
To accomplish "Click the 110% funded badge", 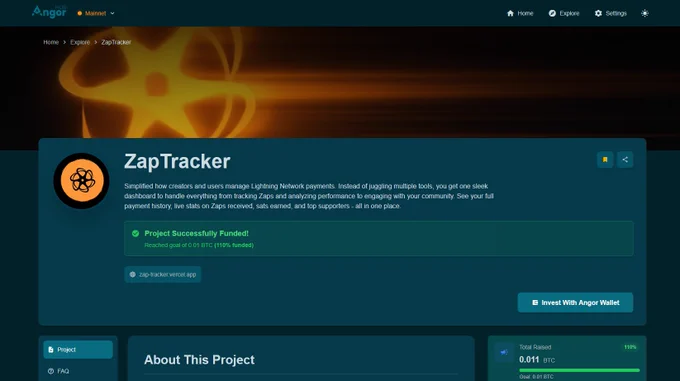I will [x=630, y=347].
